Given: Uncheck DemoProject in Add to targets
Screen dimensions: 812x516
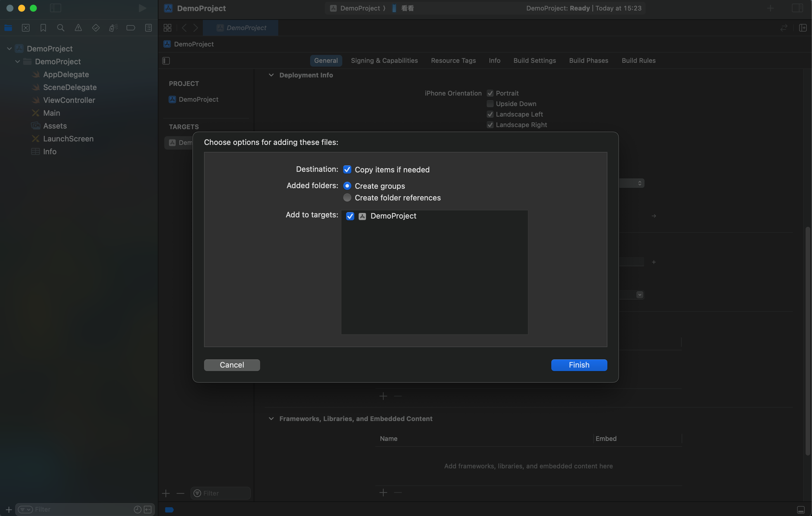Looking at the screenshot, I should coord(350,216).
